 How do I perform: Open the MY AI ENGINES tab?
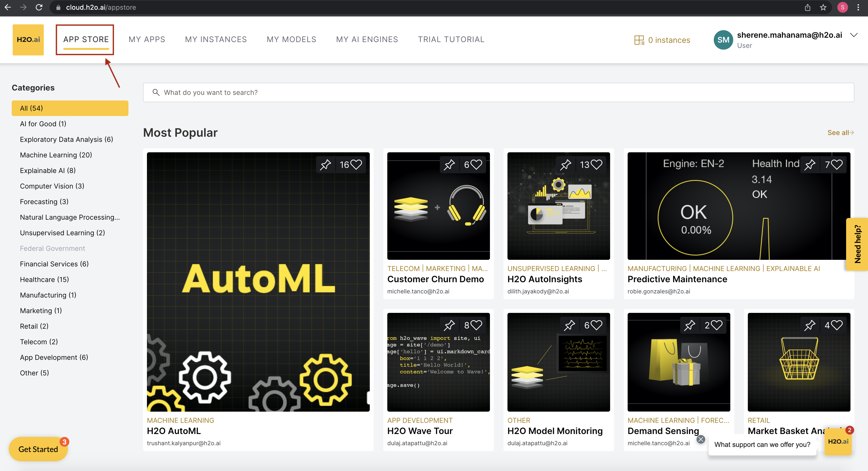367,39
